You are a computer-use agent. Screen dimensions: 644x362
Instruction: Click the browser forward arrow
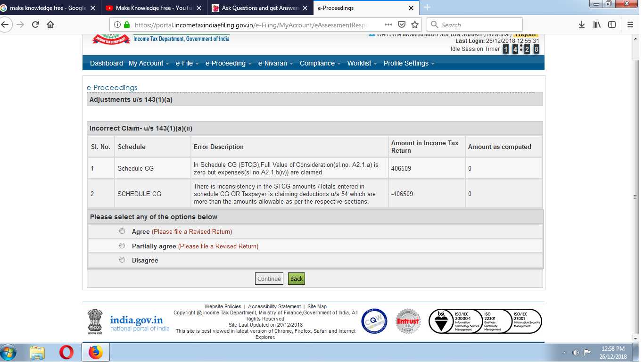(x=20, y=25)
